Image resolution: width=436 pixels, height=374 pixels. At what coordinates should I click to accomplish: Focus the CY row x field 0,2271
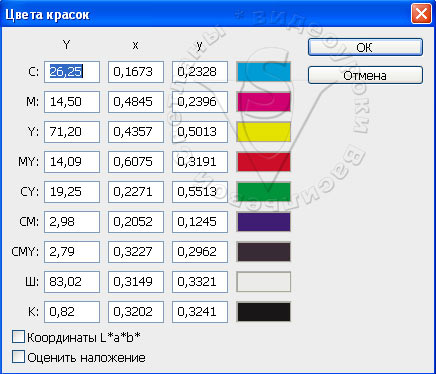click(136, 192)
